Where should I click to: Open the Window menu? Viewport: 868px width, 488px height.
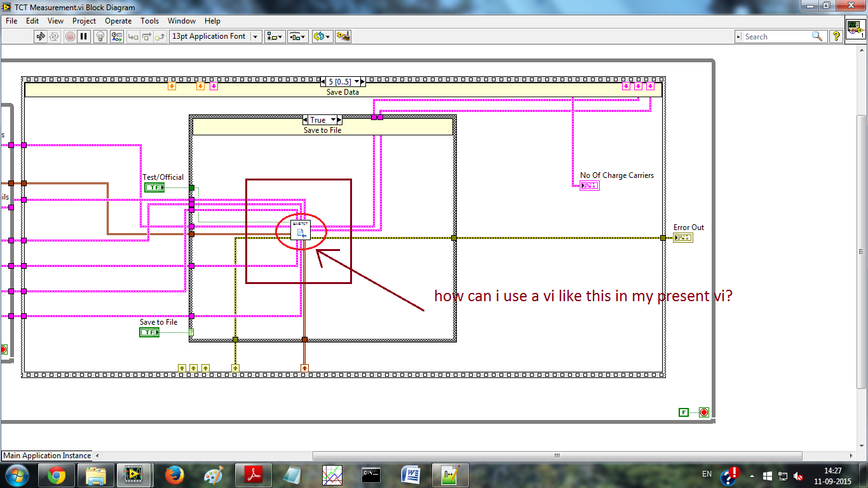(182, 21)
